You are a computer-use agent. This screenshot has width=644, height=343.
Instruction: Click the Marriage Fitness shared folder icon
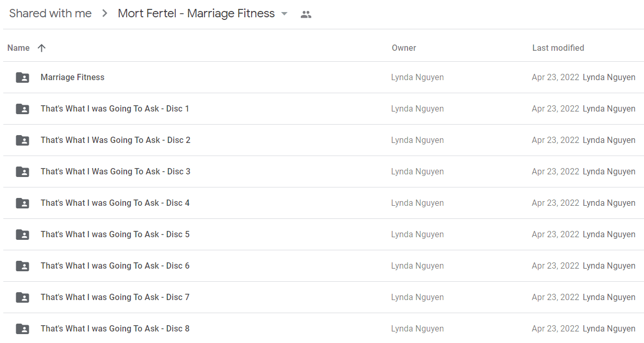22,78
